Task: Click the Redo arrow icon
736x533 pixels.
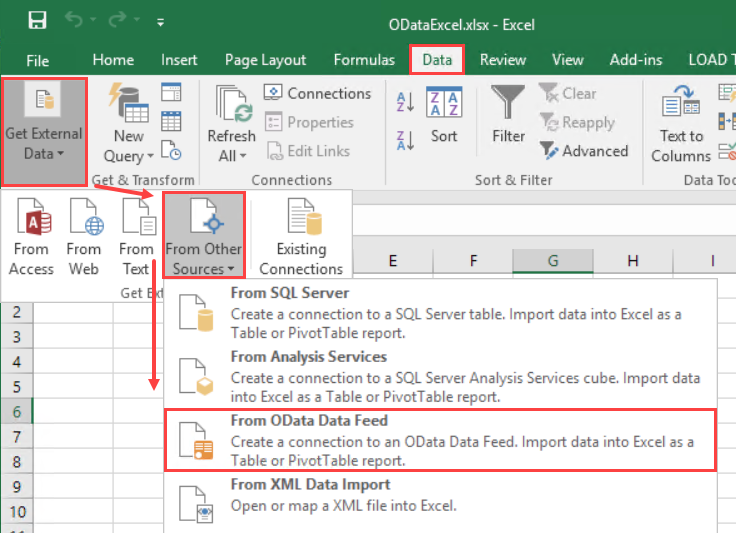Action: tap(117, 20)
